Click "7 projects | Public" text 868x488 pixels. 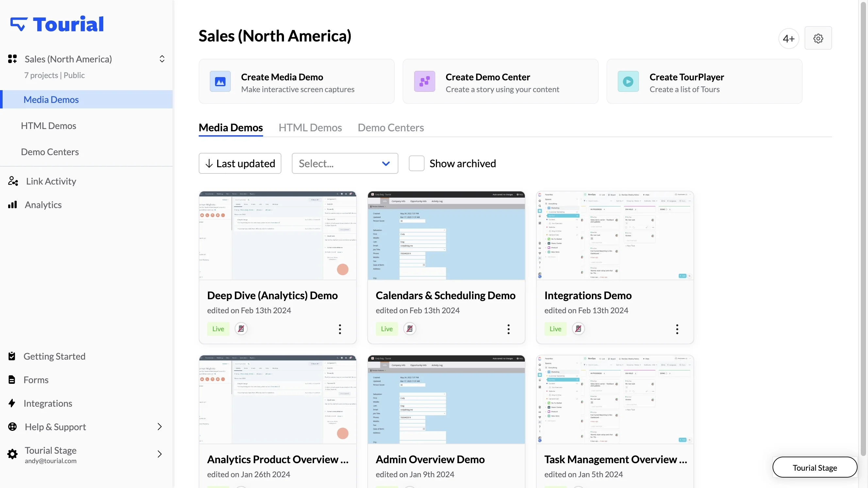click(54, 75)
